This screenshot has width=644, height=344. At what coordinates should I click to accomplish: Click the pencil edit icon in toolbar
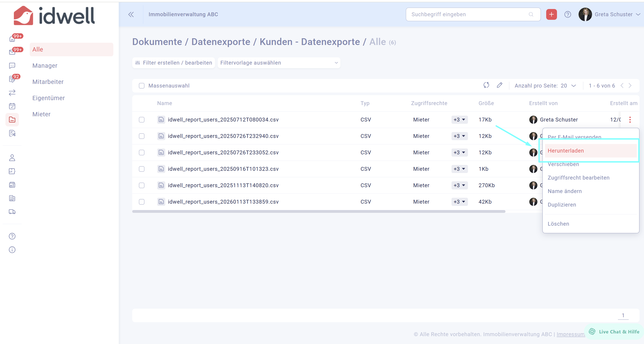499,85
